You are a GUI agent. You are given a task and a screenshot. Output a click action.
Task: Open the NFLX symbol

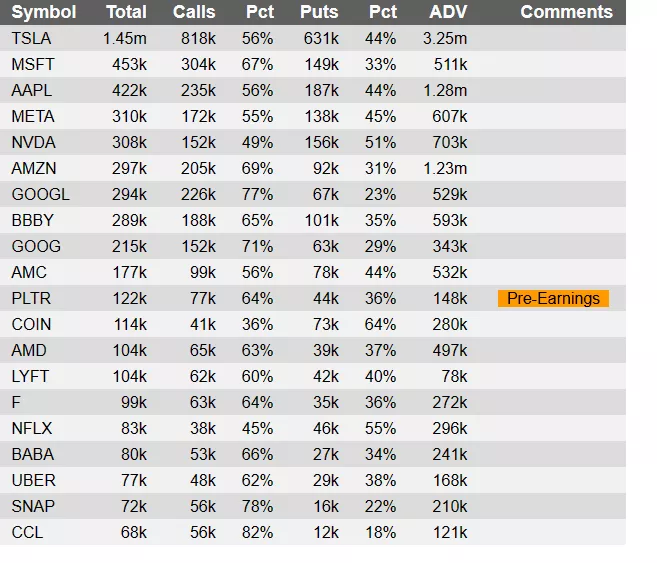(x=31, y=428)
